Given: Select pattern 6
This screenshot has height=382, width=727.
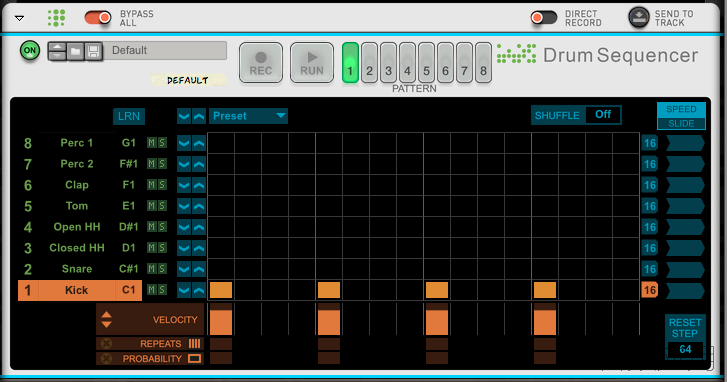Looking at the screenshot, I should 446,63.
